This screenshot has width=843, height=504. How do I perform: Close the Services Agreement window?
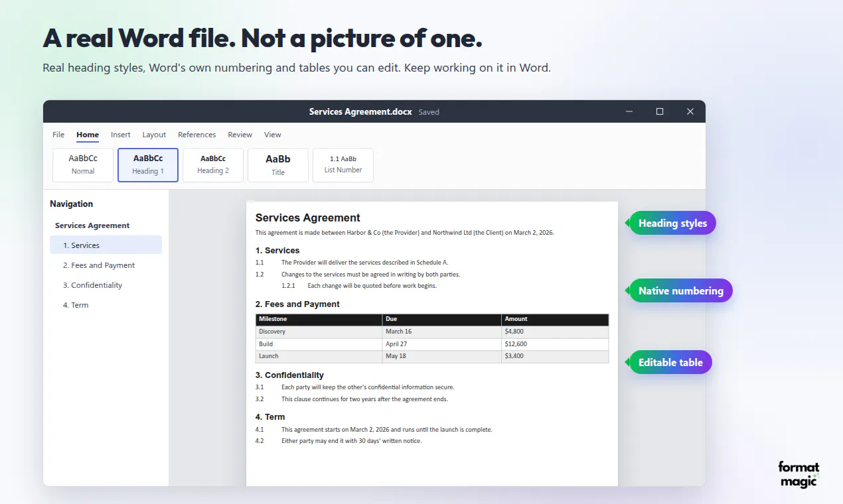690,111
